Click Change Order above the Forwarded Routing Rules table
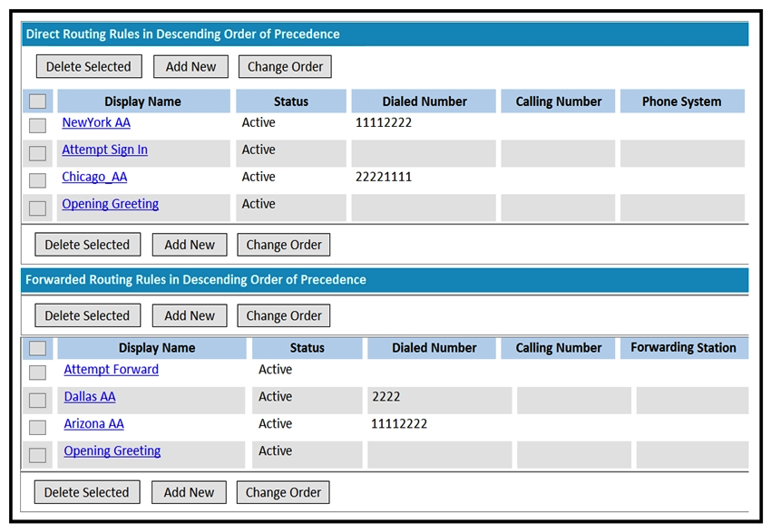The image size is (771, 532). tap(284, 315)
